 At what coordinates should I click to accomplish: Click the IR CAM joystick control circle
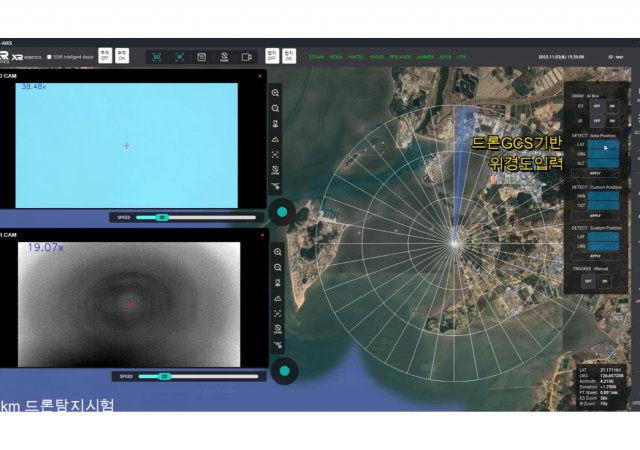pos(283,371)
